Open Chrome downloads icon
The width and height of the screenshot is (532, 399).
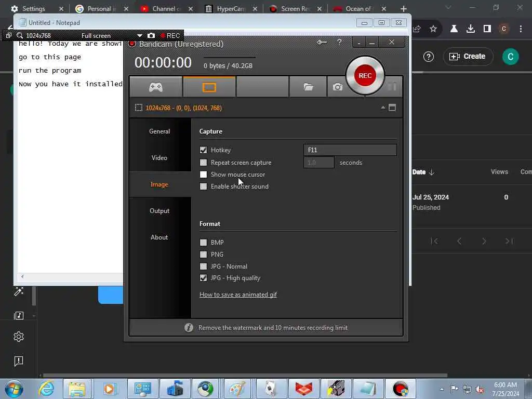click(x=471, y=29)
